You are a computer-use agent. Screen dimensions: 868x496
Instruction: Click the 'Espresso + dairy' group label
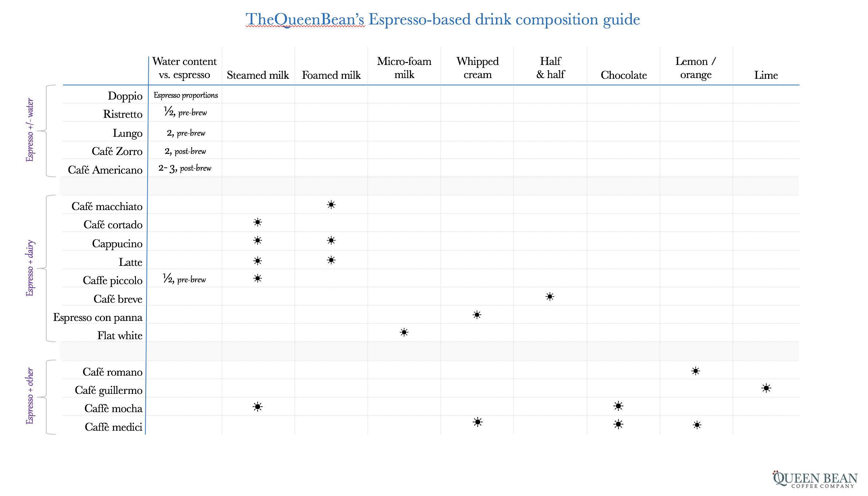[30, 268]
